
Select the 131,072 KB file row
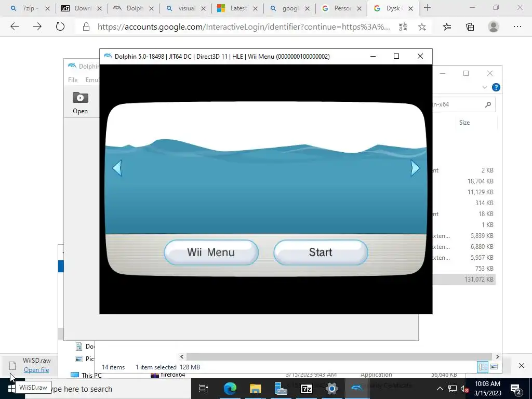464,279
